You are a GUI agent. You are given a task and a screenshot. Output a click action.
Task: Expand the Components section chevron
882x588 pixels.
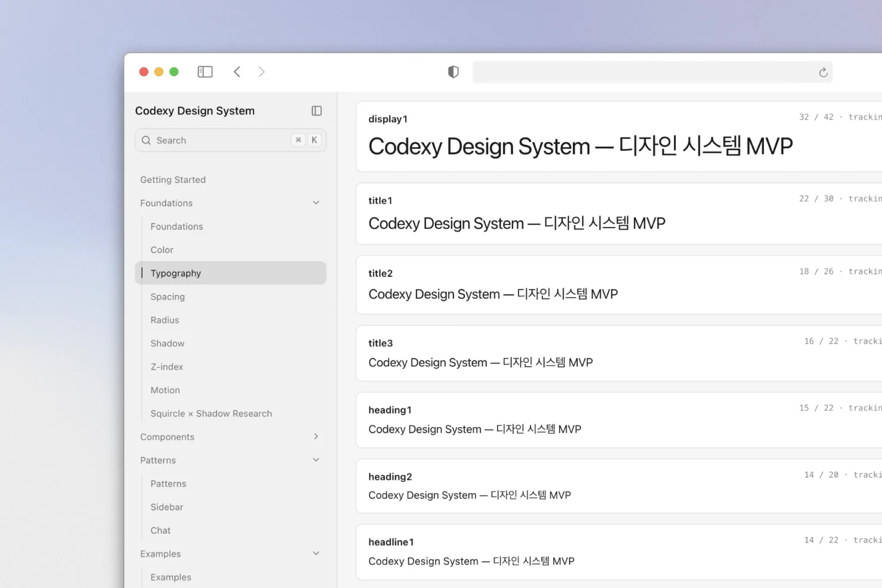coord(316,437)
